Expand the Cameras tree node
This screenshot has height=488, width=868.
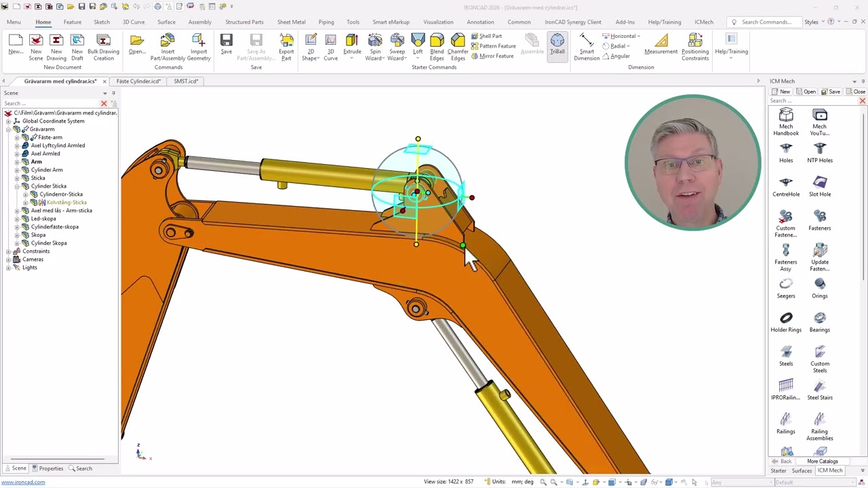coord(8,260)
